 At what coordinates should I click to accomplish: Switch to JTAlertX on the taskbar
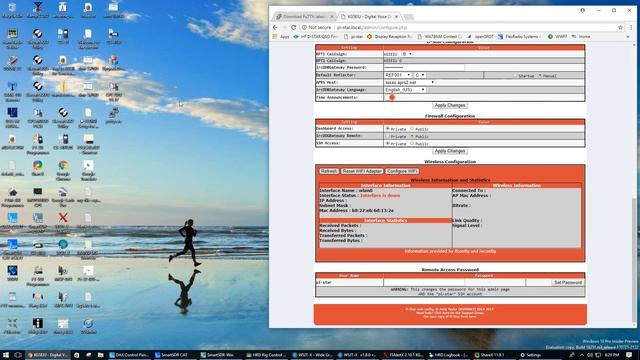coord(404,355)
